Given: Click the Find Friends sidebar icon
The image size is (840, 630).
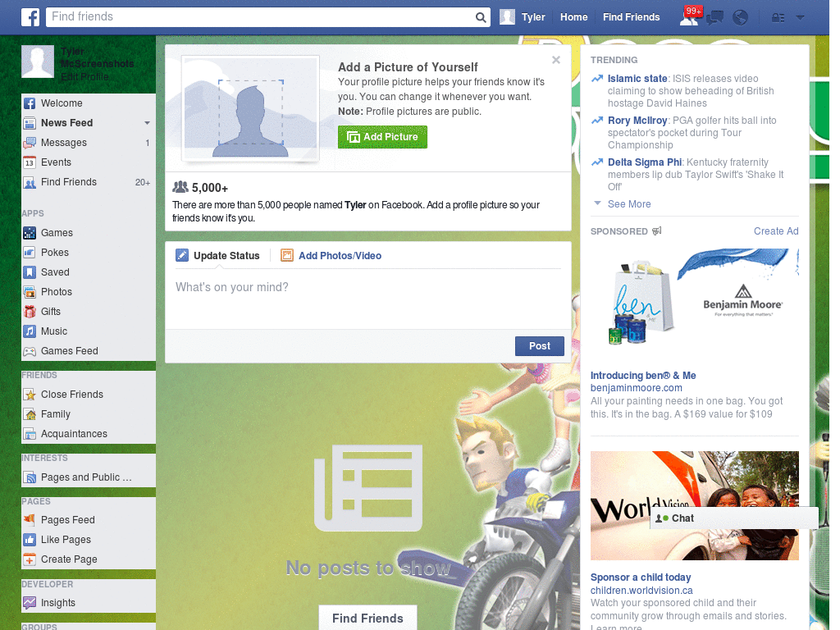Looking at the screenshot, I should (30, 183).
